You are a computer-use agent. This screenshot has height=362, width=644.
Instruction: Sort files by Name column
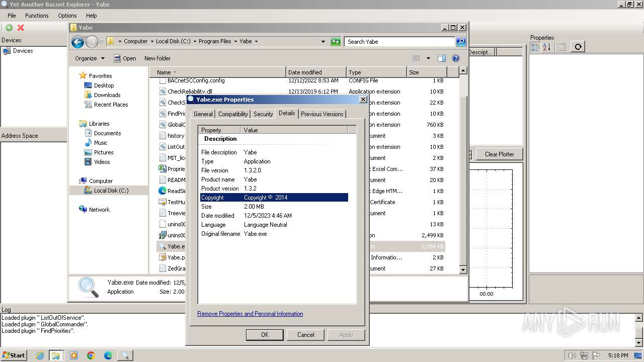[218, 72]
